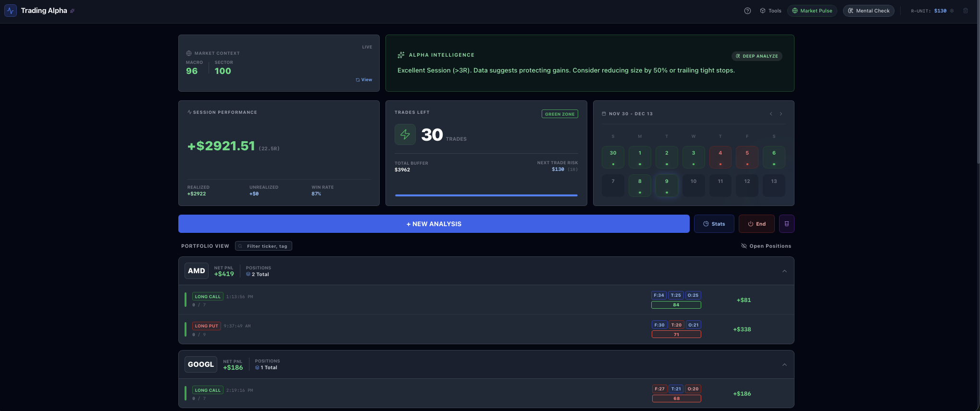Select red calendar day 4

coord(720,157)
